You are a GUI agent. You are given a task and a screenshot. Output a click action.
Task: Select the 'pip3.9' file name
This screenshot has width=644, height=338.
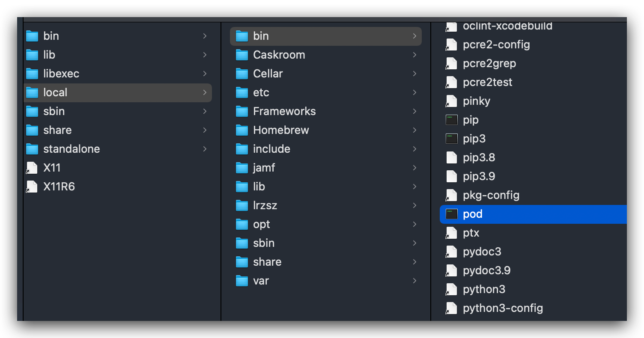point(479,176)
